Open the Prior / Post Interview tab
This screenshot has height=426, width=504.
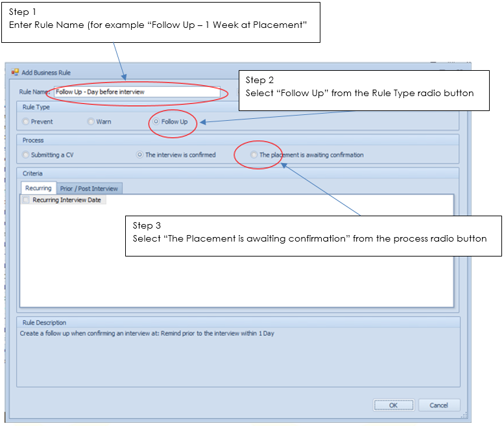[x=89, y=188]
